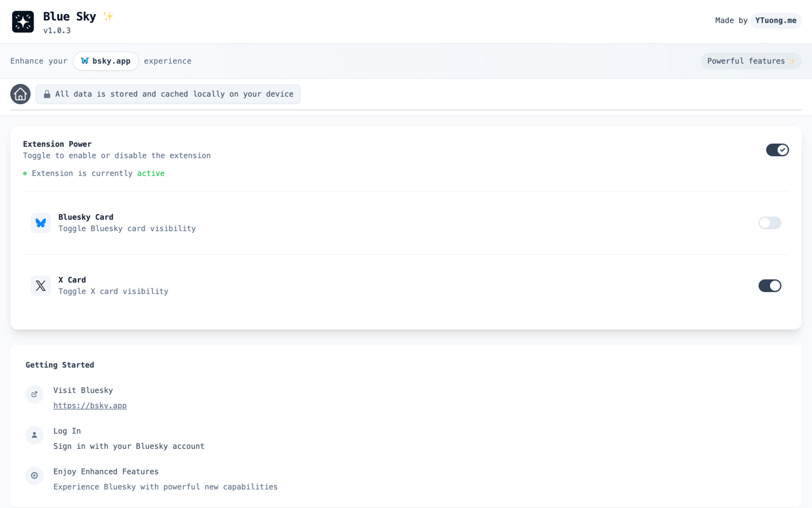Click the butterfly icon in the bsky.app badge
The height and width of the screenshot is (508, 812).
pyautogui.click(x=84, y=61)
